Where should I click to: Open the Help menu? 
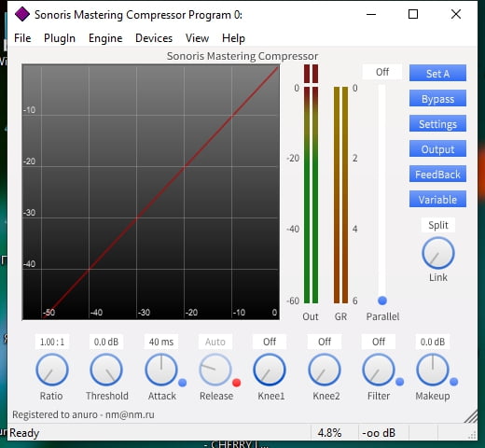(x=233, y=38)
